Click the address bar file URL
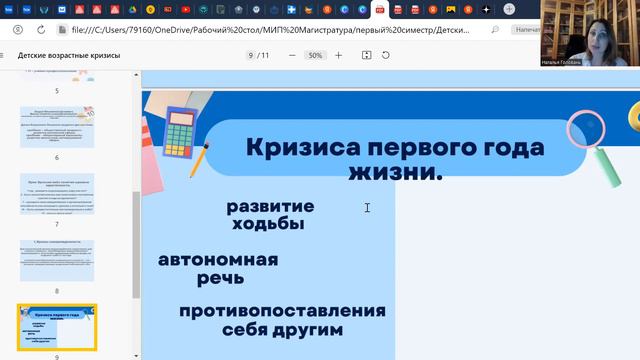The image size is (640, 360). tap(270, 30)
